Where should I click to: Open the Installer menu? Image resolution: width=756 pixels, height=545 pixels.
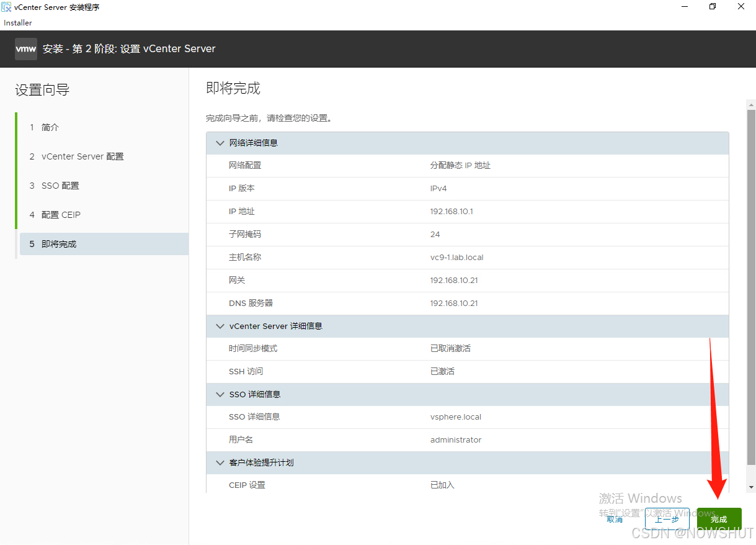18,23
